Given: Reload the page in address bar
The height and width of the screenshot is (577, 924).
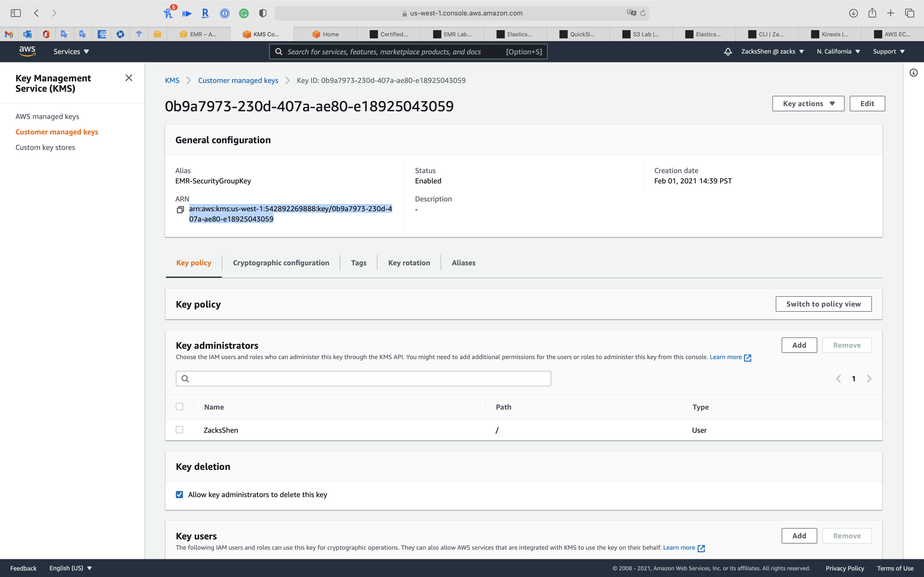Looking at the screenshot, I should [x=643, y=13].
